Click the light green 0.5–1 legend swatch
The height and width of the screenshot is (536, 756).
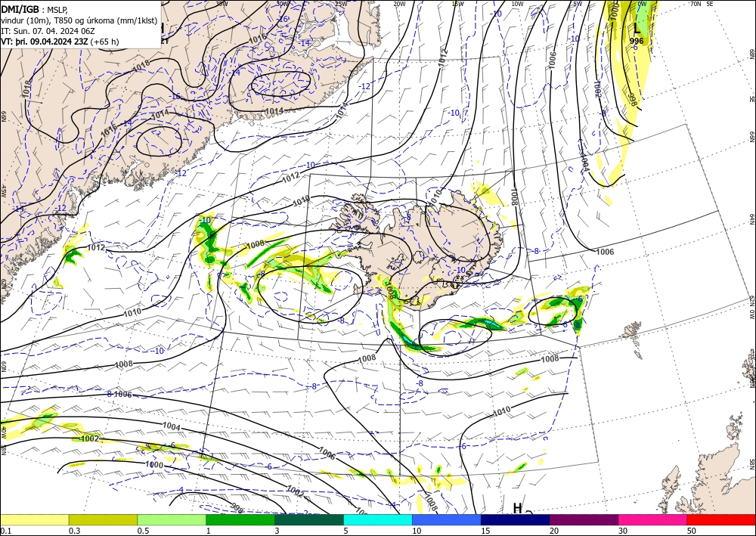click(x=172, y=519)
